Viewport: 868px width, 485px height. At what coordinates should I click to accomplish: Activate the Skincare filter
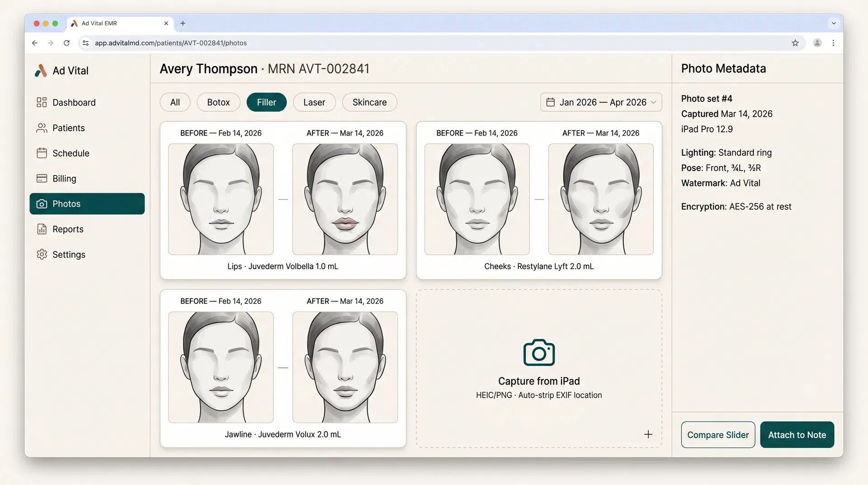(369, 102)
